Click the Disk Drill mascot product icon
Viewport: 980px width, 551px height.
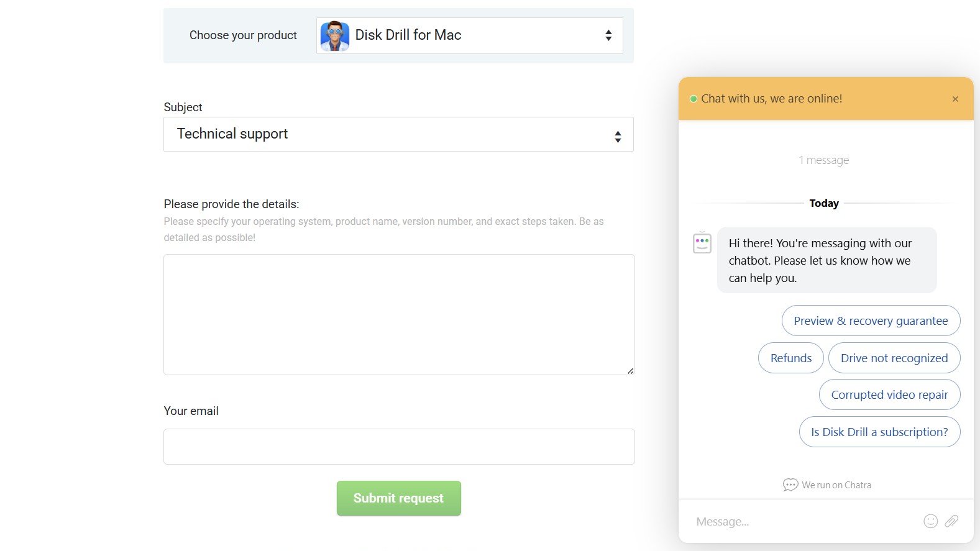point(334,36)
